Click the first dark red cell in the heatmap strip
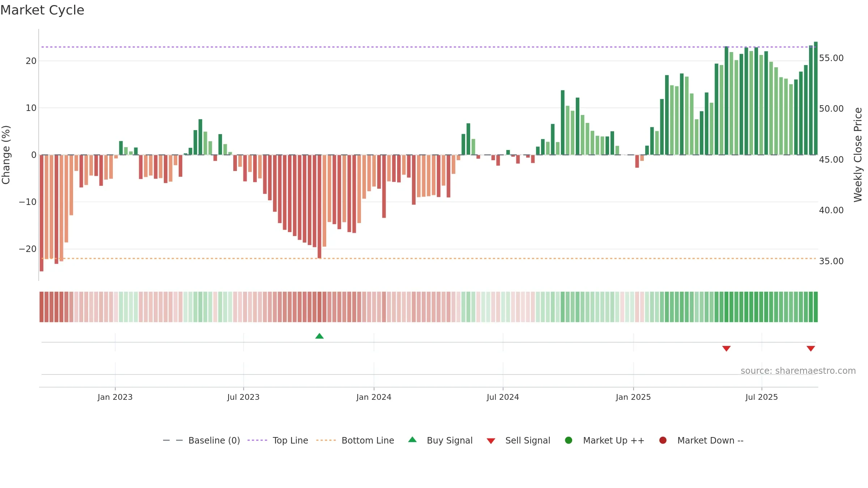Viewport: 868px width, 488px height. [42, 307]
